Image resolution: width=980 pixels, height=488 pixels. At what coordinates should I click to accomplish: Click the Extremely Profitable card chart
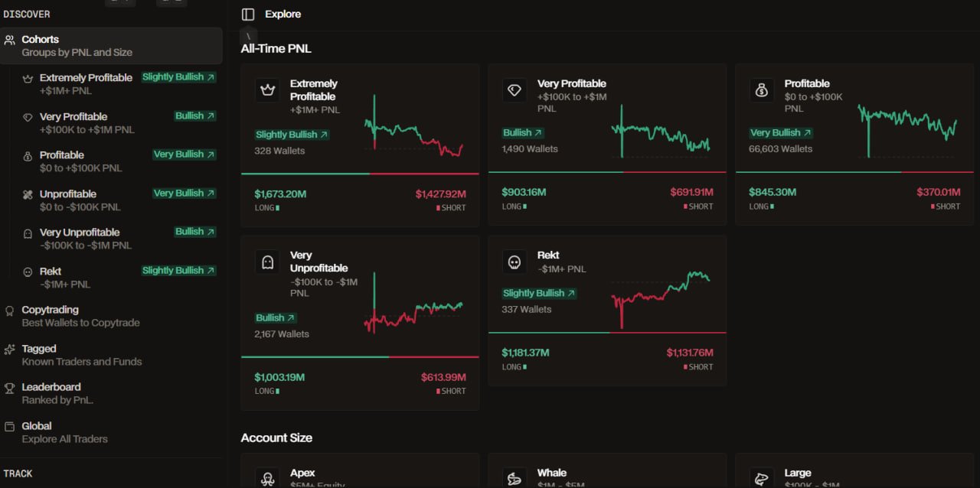413,126
